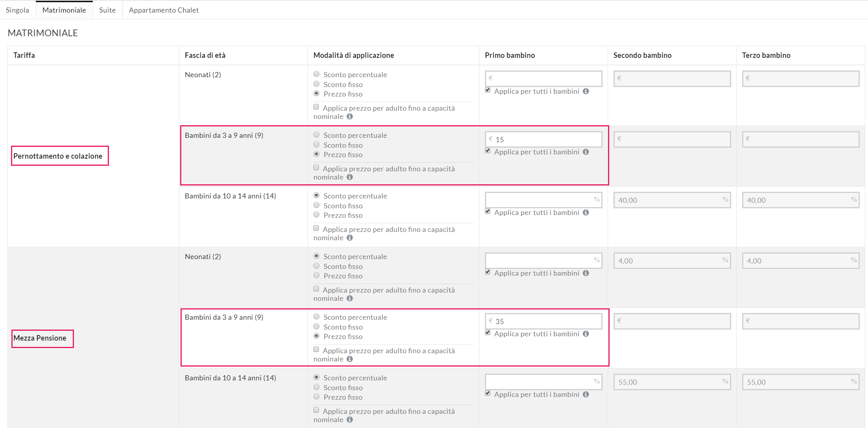
Task: Click info icon for Mezza Pensione Bambini 3-9 capacità nominale
Action: (x=350, y=359)
